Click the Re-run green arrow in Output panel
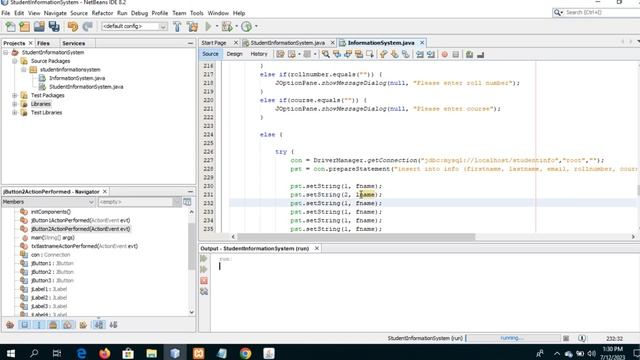The height and width of the screenshot is (360, 640). tap(204, 259)
